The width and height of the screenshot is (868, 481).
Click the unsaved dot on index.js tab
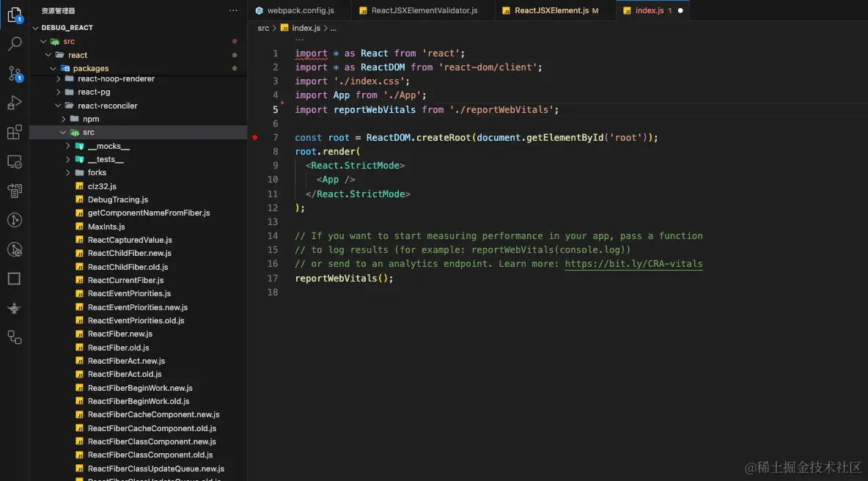[680, 10]
